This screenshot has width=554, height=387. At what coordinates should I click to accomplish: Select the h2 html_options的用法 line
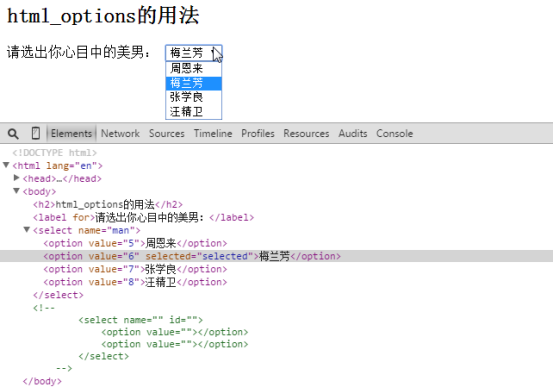point(108,204)
